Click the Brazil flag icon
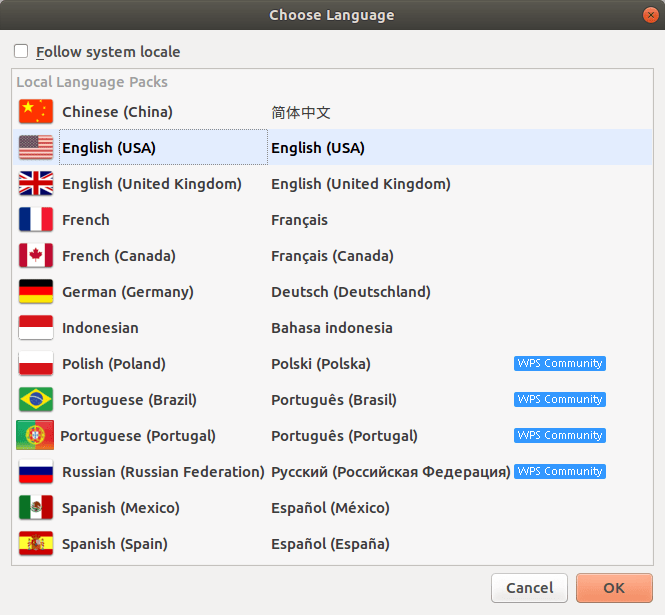 (36, 400)
